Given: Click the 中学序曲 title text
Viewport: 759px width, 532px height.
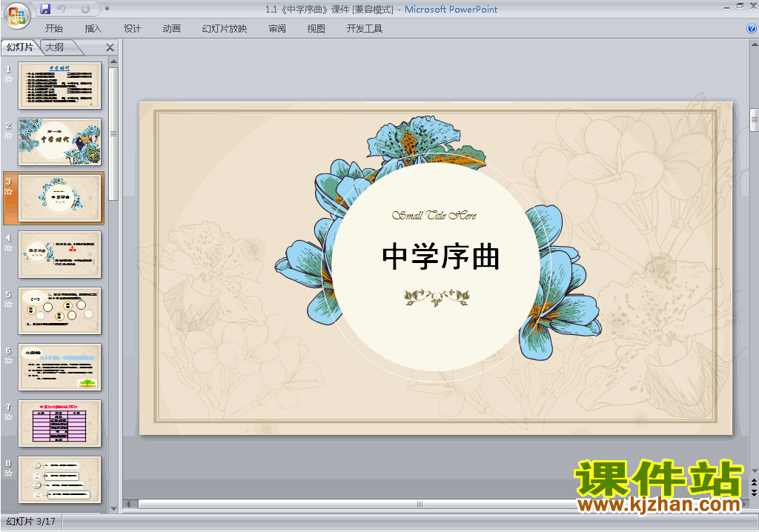Looking at the screenshot, I should point(440,256).
